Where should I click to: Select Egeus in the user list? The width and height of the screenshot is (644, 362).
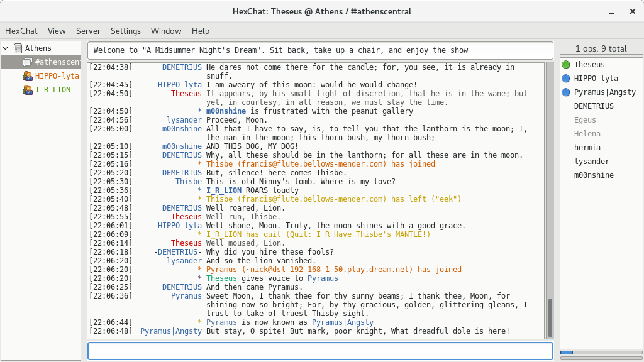point(585,120)
